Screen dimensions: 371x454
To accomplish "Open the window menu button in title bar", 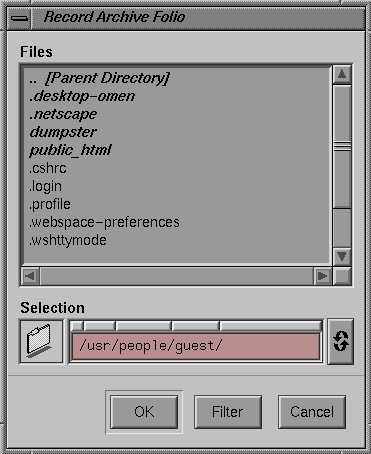I will coord(19,19).
